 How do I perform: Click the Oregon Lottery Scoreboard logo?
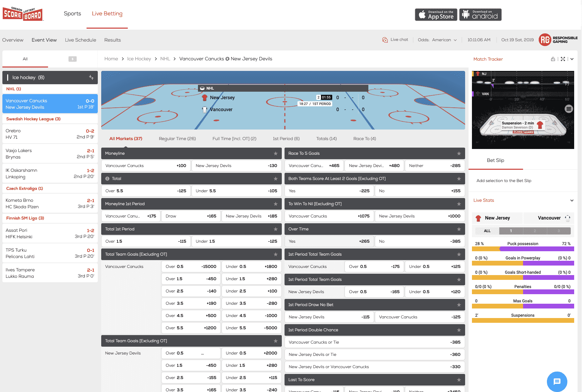click(23, 14)
